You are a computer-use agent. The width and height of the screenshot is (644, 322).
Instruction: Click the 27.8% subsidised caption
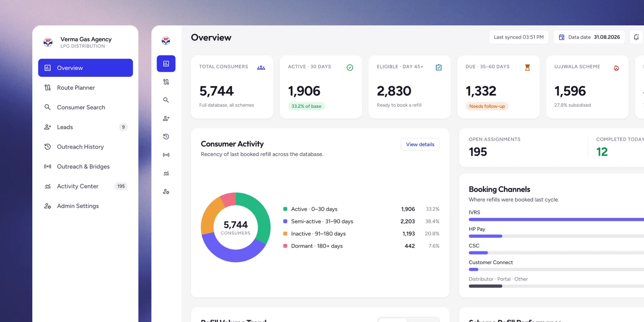point(572,105)
